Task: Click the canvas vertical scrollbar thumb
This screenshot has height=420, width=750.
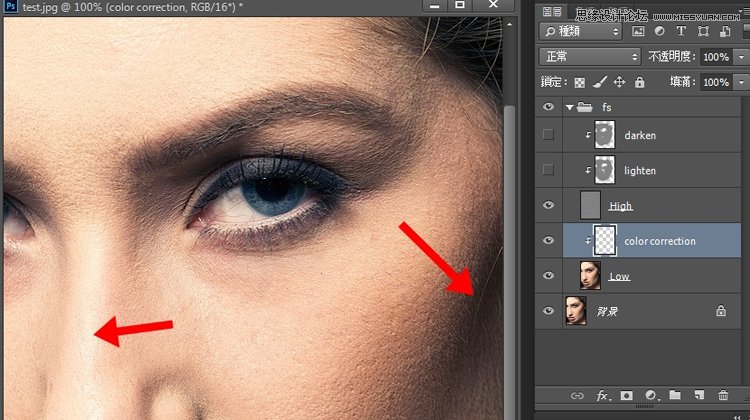Action: point(510,263)
